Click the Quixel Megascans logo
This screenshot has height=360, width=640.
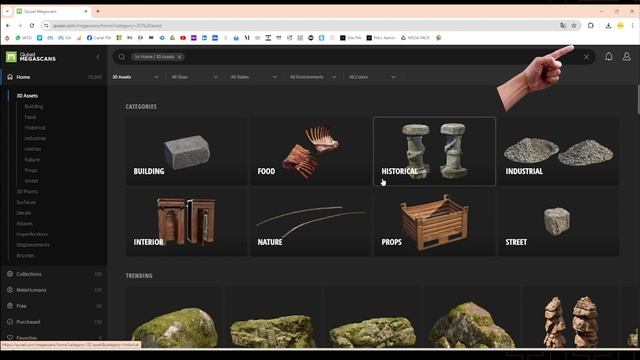31,57
